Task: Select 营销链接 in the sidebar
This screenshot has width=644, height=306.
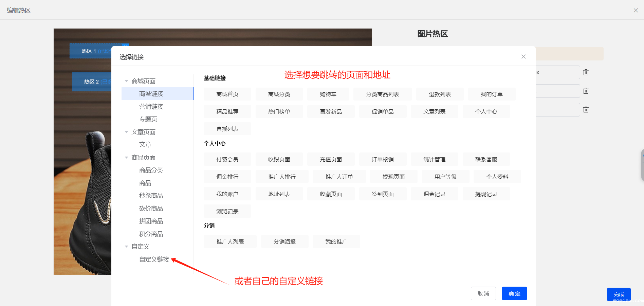Action: (151, 107)
